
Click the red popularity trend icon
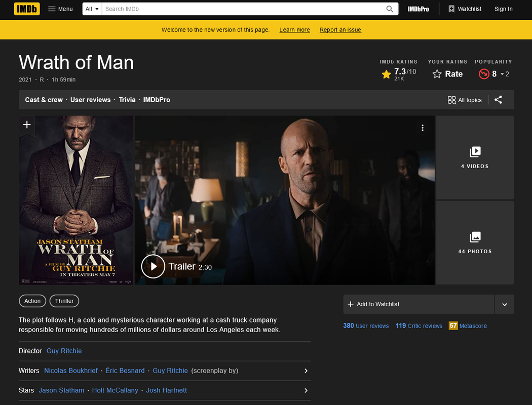484,74
